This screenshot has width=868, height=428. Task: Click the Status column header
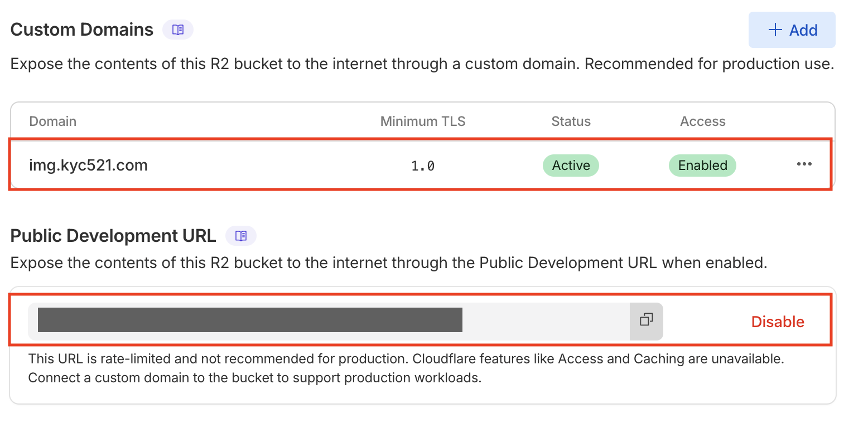(571, 121)
